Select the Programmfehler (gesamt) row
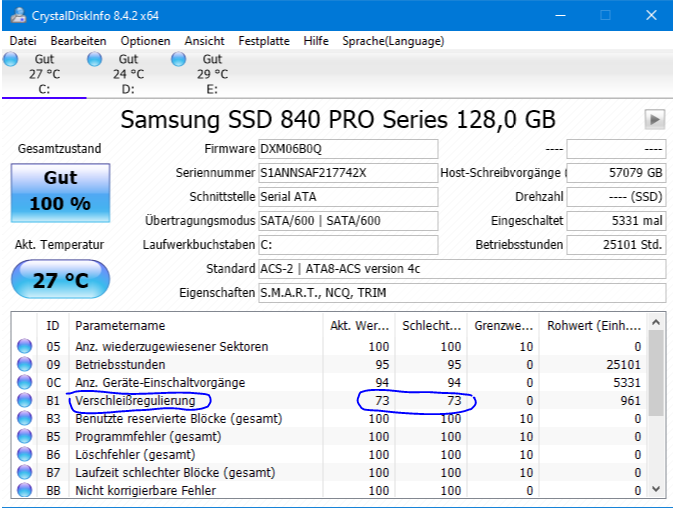This screenshot has height=510, width=673. pyautogui.click(x=329, y=436)
